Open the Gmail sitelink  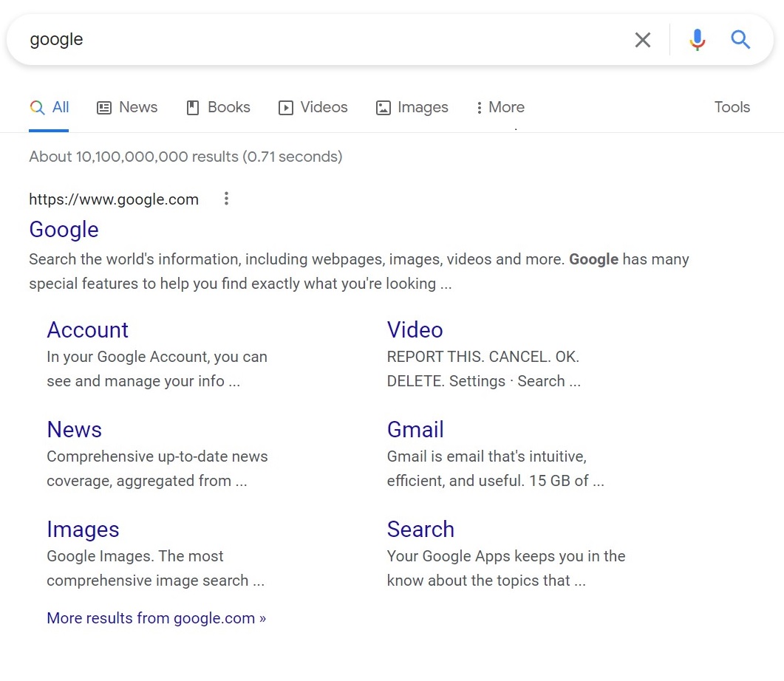coord(415,429)
